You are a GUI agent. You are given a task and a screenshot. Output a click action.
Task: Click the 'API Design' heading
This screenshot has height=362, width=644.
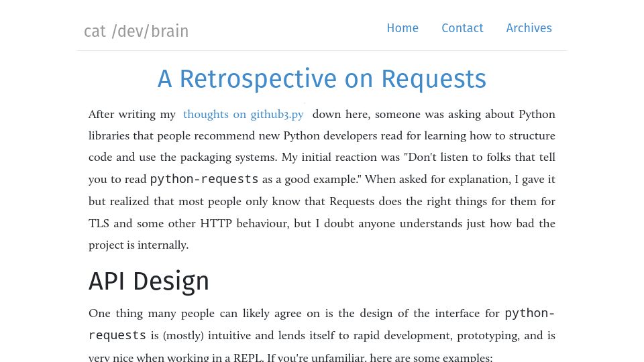point(149,281)
